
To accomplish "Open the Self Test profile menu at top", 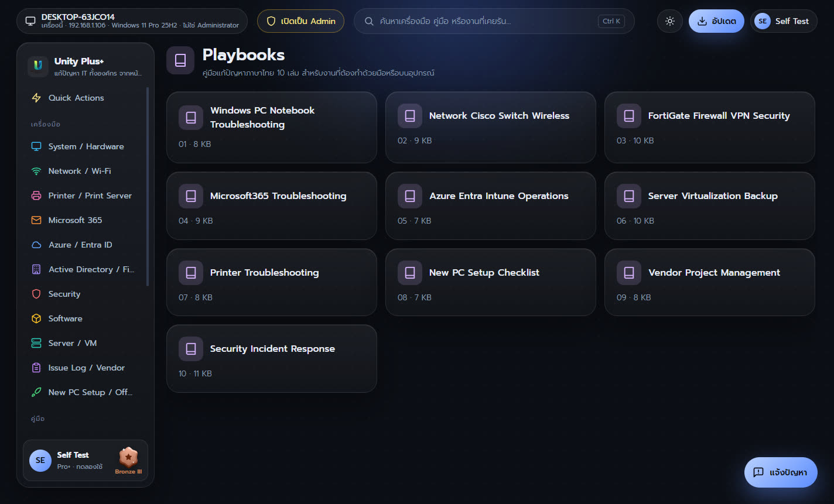I will [784, 21].
